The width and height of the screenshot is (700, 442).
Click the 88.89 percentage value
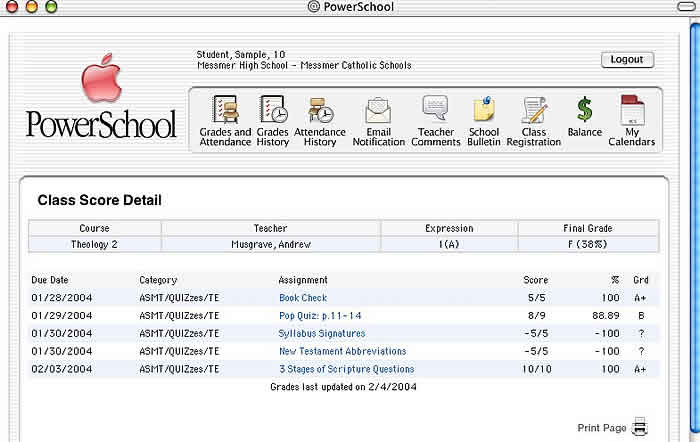[606, 316]
